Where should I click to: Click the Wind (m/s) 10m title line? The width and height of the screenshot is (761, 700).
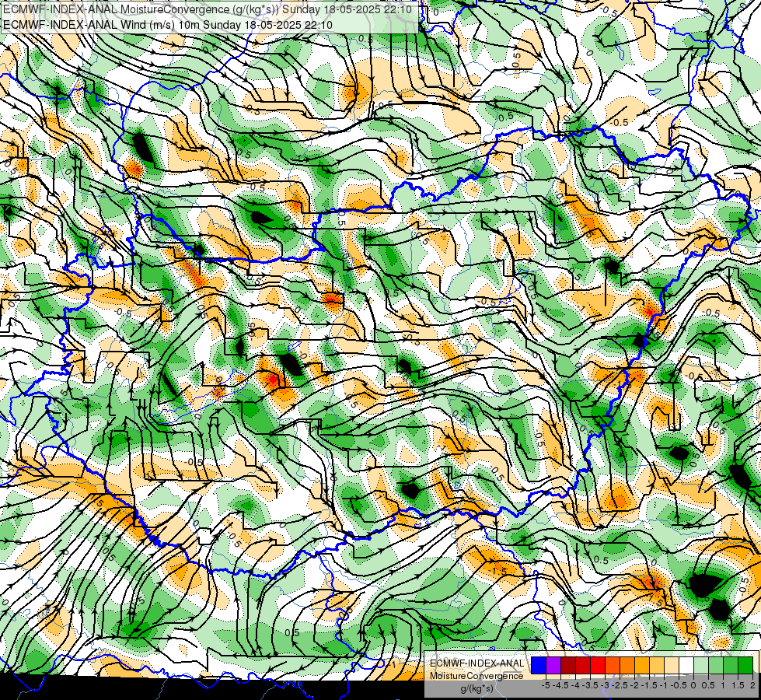pos(168,24)
